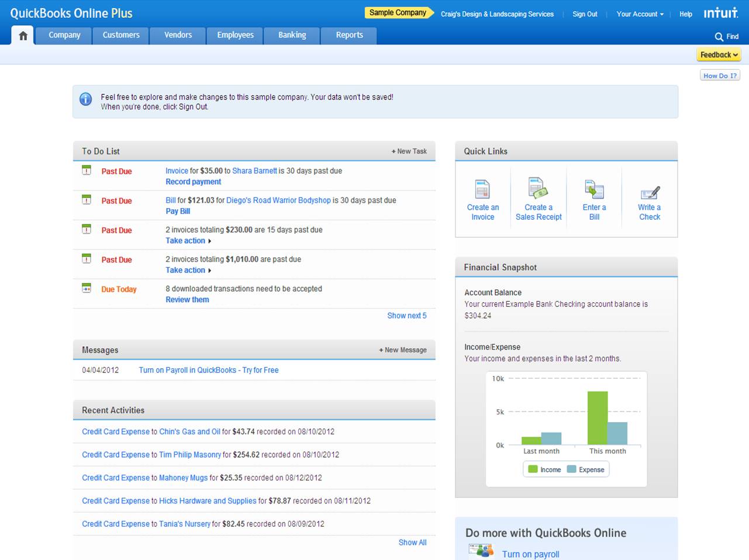Click Last month blue expense bar

[x=551, y=438]
